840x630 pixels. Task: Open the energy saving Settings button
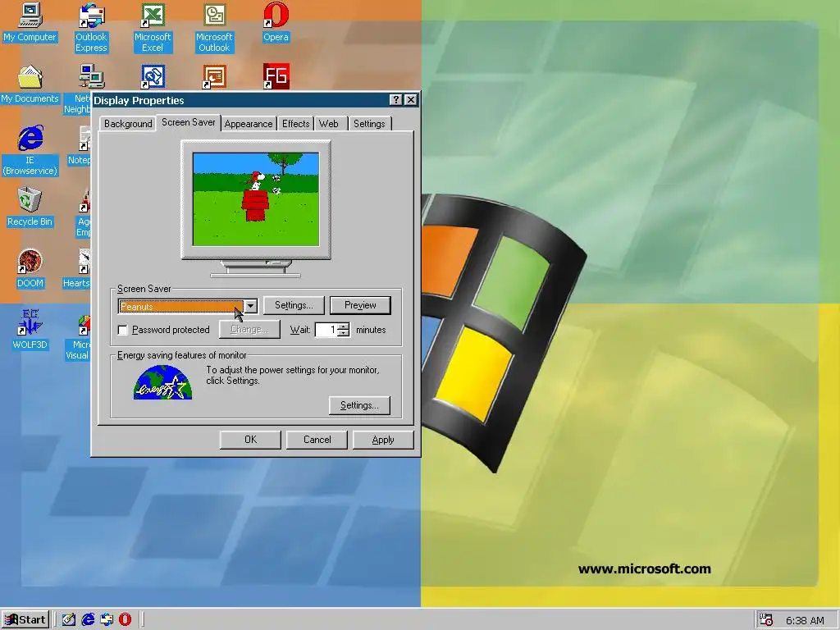click(x=359, y=405)
